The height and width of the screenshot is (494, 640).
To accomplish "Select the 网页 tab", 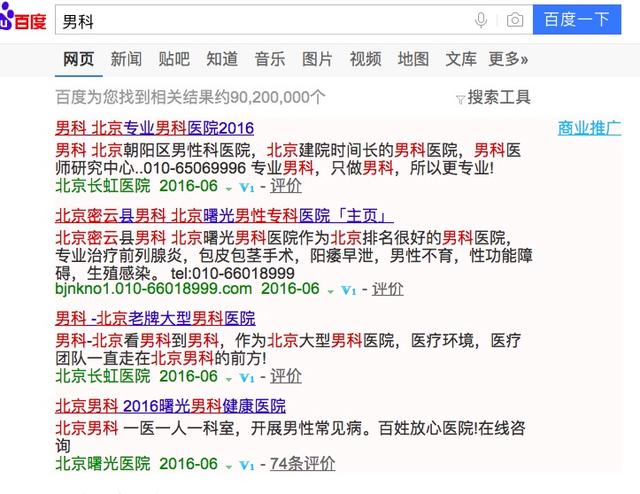I will click(x=78, y=59).
